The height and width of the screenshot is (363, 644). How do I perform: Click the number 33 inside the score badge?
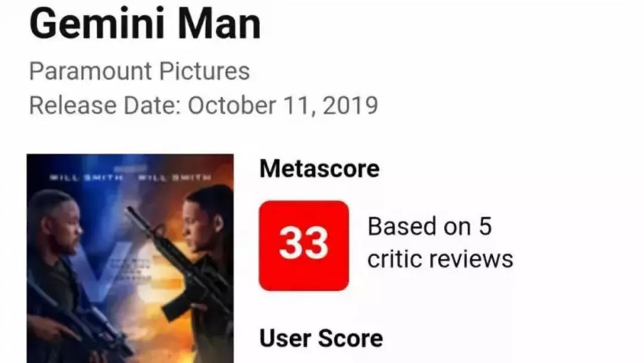pyautogui.click(x=304, y=244)
